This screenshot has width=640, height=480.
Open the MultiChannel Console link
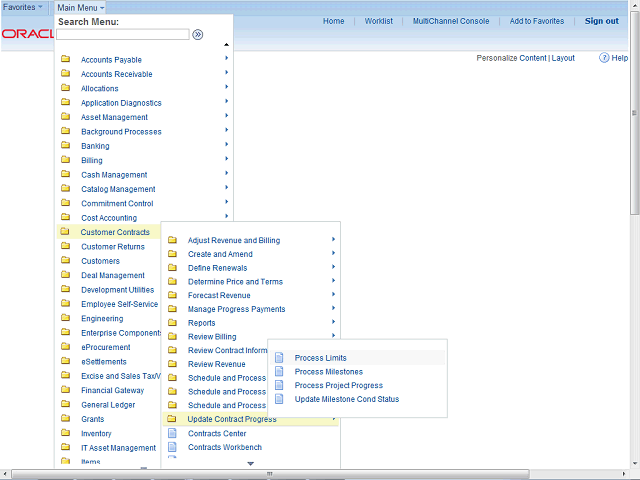pos(451,21)
